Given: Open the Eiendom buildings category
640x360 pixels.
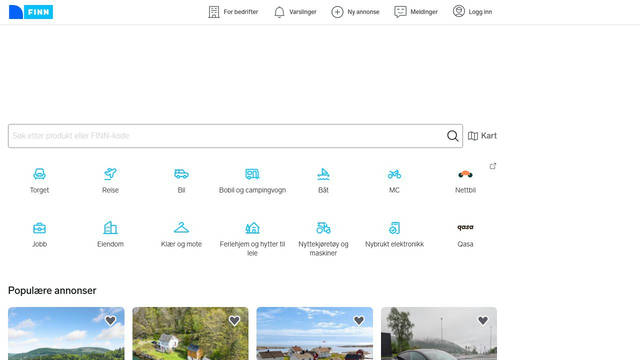Looking at the screenshot, I should (110, 228).
